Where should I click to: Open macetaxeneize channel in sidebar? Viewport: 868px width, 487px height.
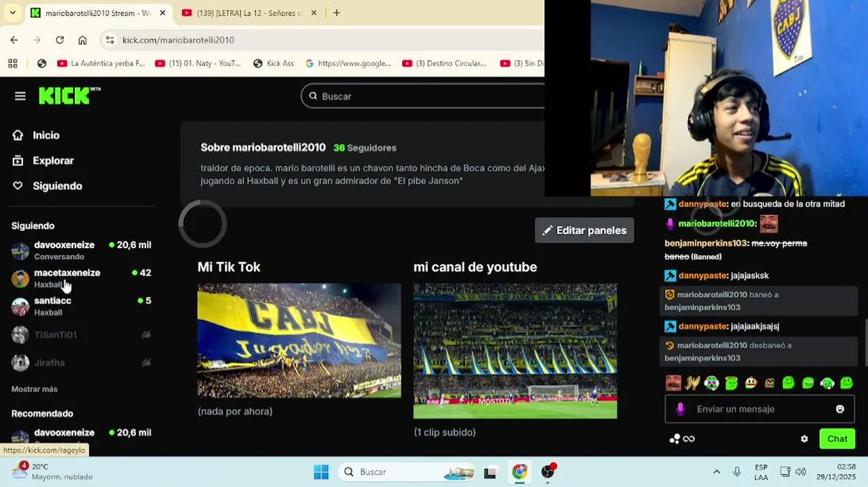tap(81, 278)
